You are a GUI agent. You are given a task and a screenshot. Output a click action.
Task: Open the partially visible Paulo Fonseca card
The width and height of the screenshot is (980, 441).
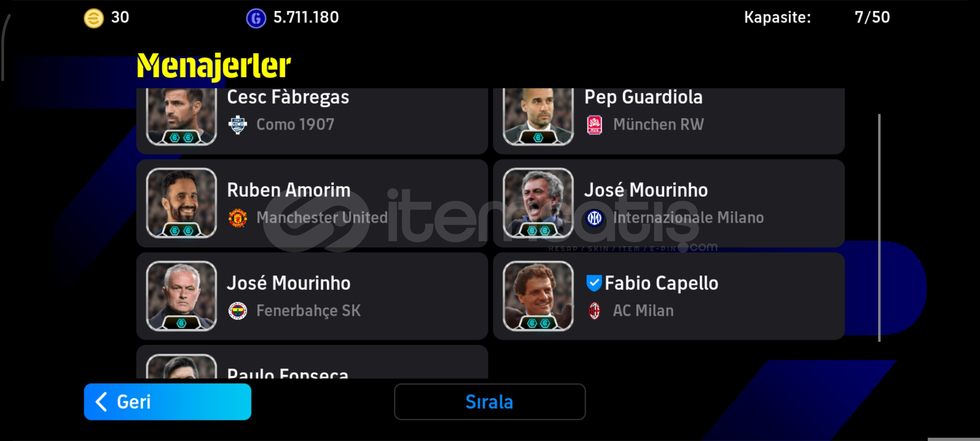[312, 362]
